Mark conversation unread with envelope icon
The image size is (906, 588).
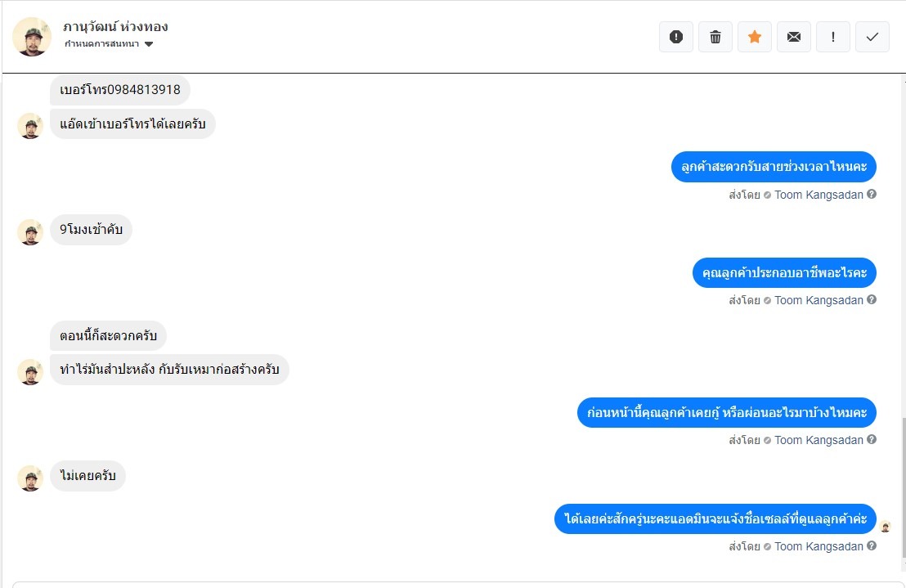pyautogui.click(x=793, y=37)
